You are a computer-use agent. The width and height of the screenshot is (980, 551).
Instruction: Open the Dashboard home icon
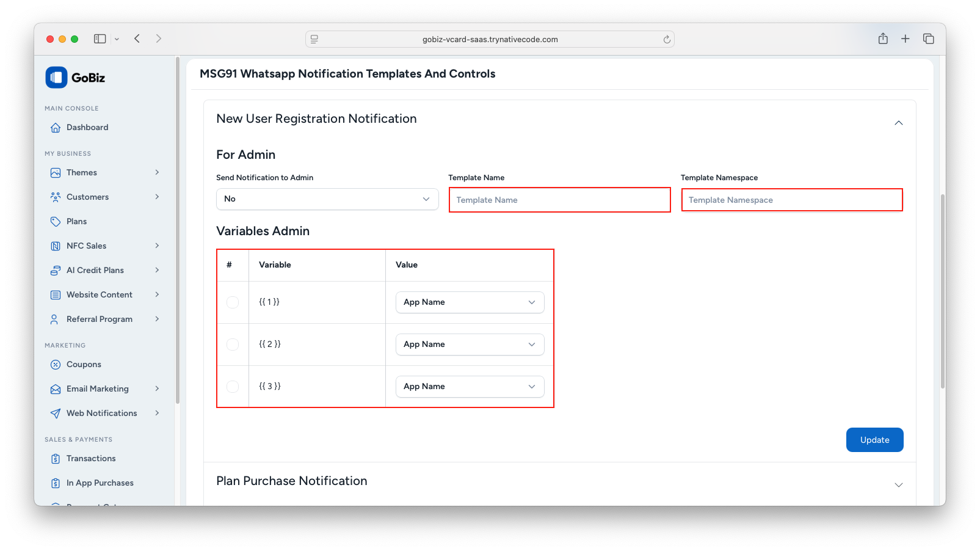(x=56, y=128)
